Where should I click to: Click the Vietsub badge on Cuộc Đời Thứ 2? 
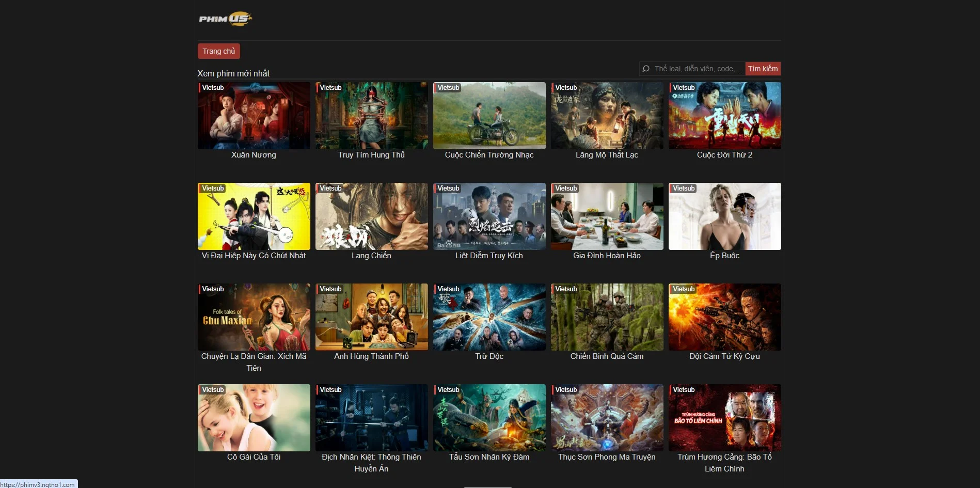click(683, 87)
